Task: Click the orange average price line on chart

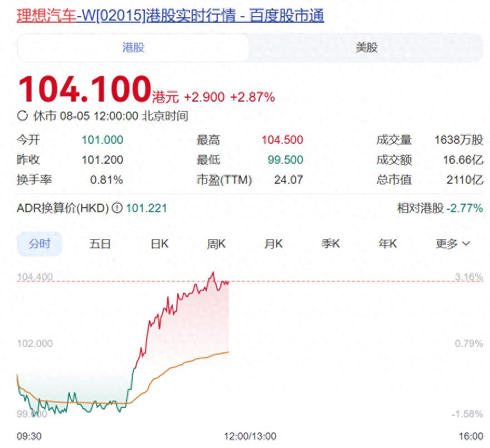Action: tap(189, 361)
